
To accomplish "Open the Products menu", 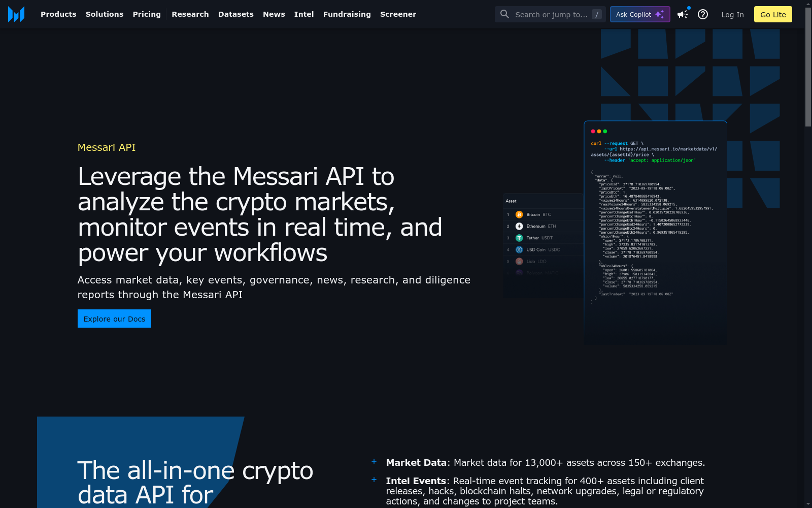I will [x=58, y=14].
